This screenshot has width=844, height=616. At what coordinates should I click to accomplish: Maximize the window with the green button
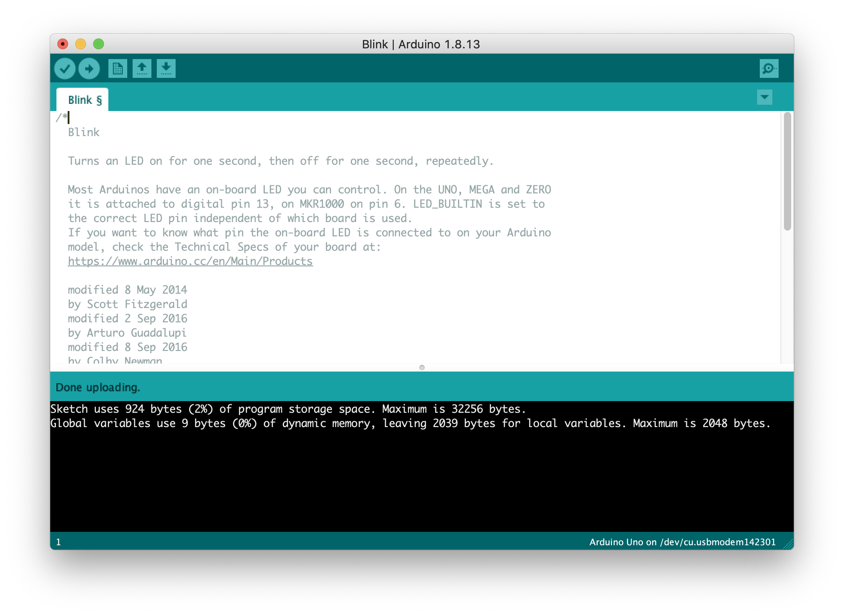click(99, 44)
